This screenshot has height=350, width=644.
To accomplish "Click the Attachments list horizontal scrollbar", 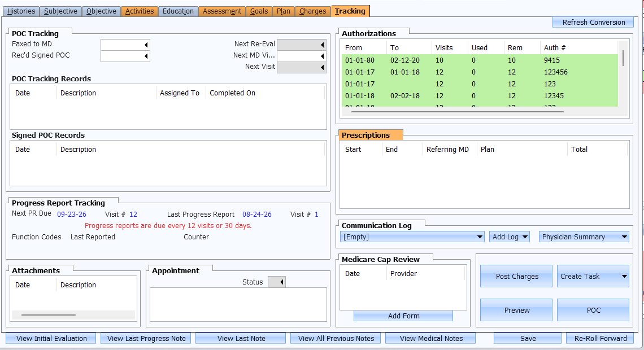I will 49,314.
